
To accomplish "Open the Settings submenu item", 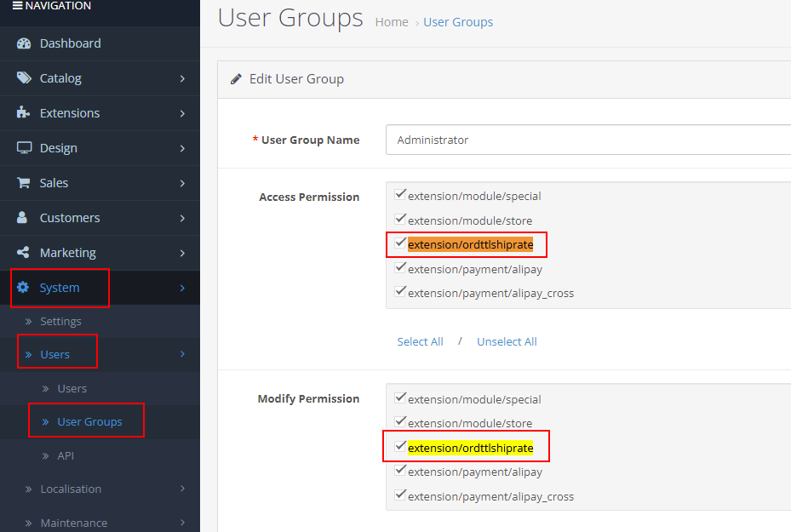I will [60, 321].
